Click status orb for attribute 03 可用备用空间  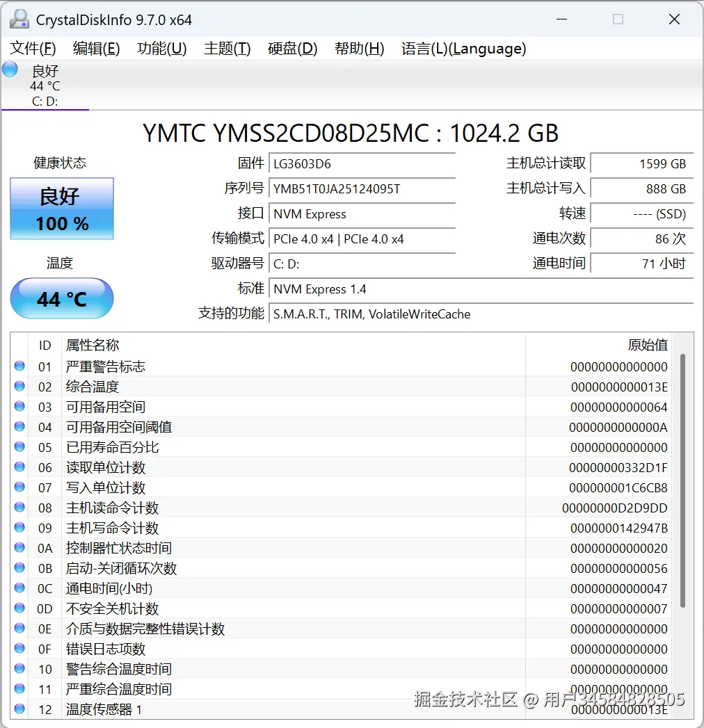click(19, 406)
